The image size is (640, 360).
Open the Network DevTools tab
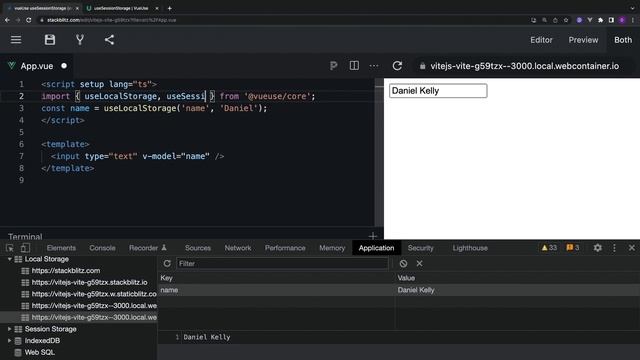(238, 248)
